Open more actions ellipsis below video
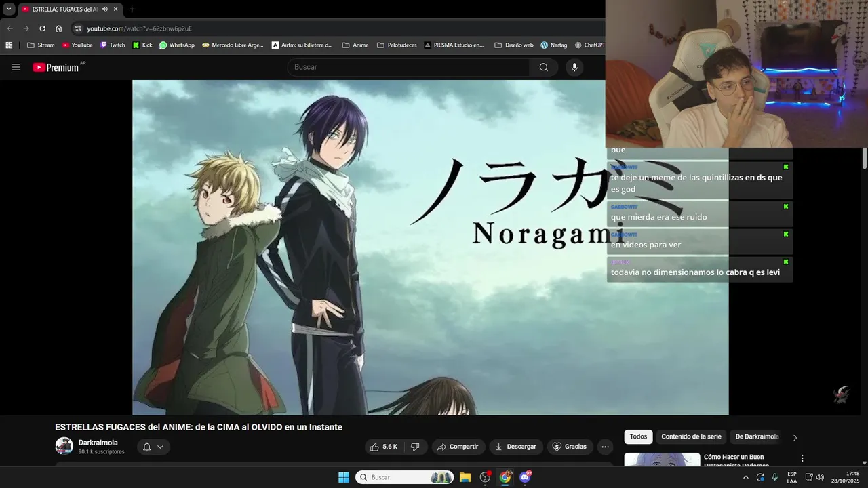Viewport: 868px width, 488px height. pyautogui.click(x=605, y=447)
